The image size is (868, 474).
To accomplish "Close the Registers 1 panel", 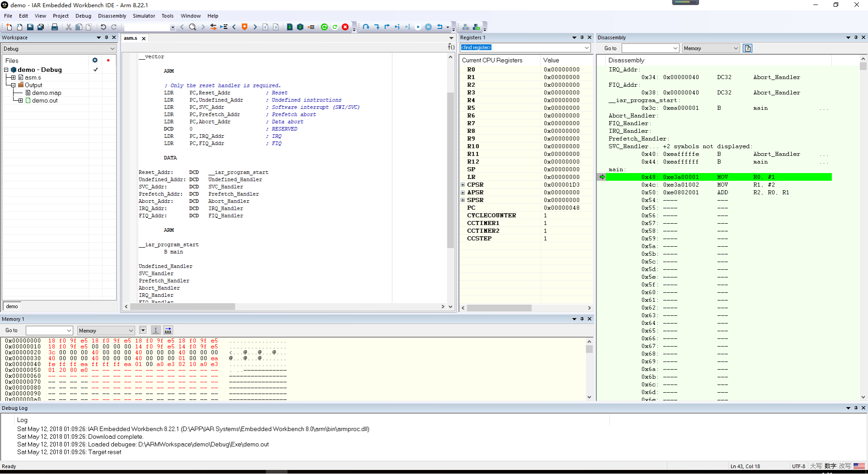I will [590, 38].
